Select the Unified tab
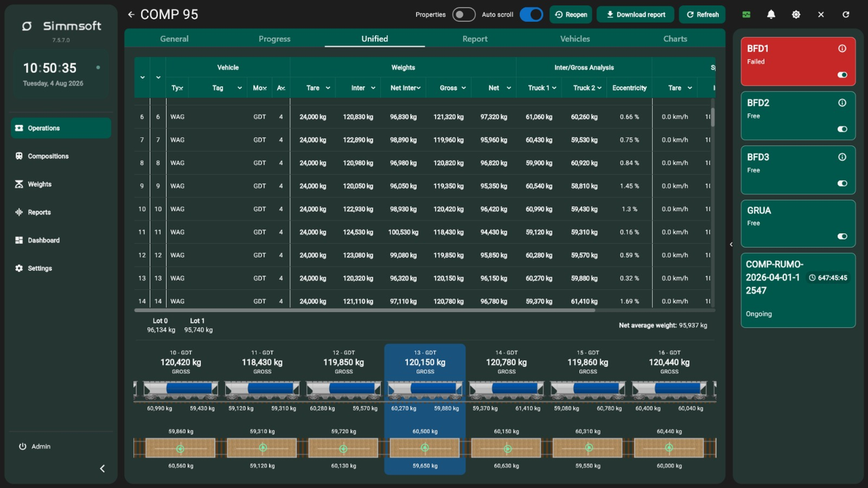This screenshot has height=488, width=868. click(375, 39)
